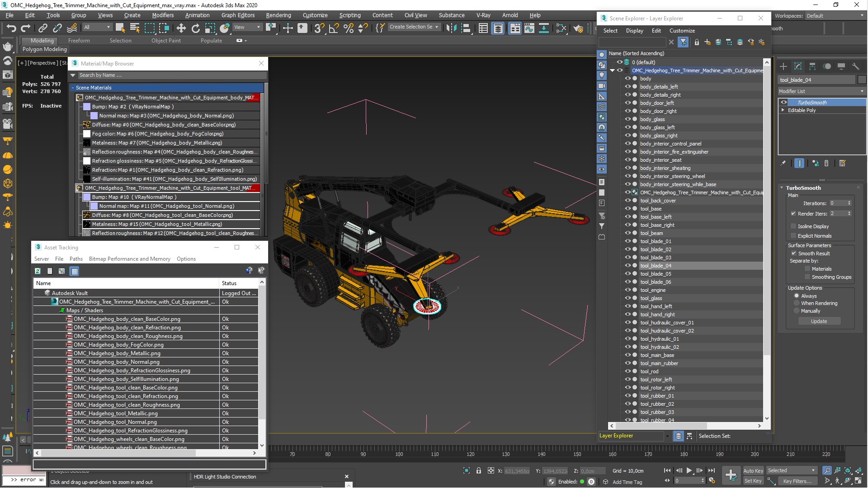Expand the Editable Poly modifier entry
Image resolution: width=868 pixels, height=488 pixels.
click(x=783, y=110)
